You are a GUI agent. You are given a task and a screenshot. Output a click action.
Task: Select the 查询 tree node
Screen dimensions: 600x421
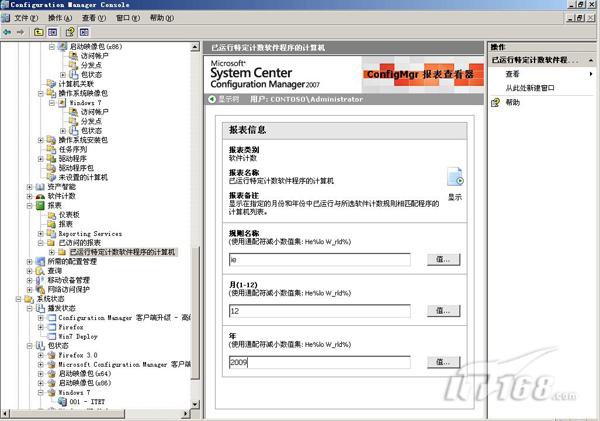tap(54, 271)
